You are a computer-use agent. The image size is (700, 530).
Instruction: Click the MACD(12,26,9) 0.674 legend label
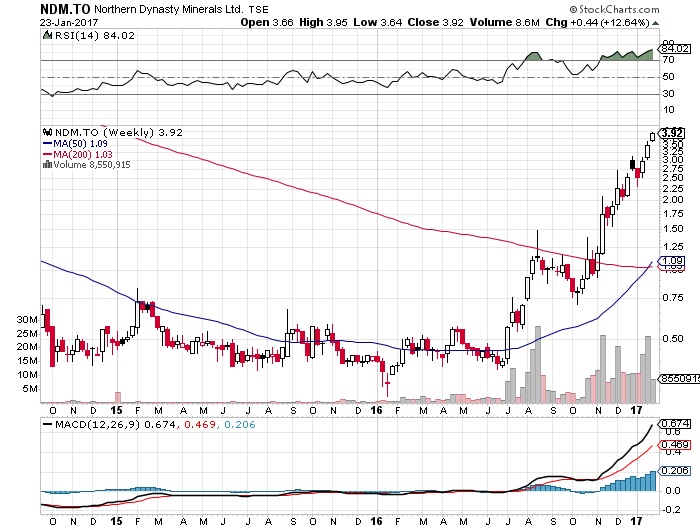[115, 424]
